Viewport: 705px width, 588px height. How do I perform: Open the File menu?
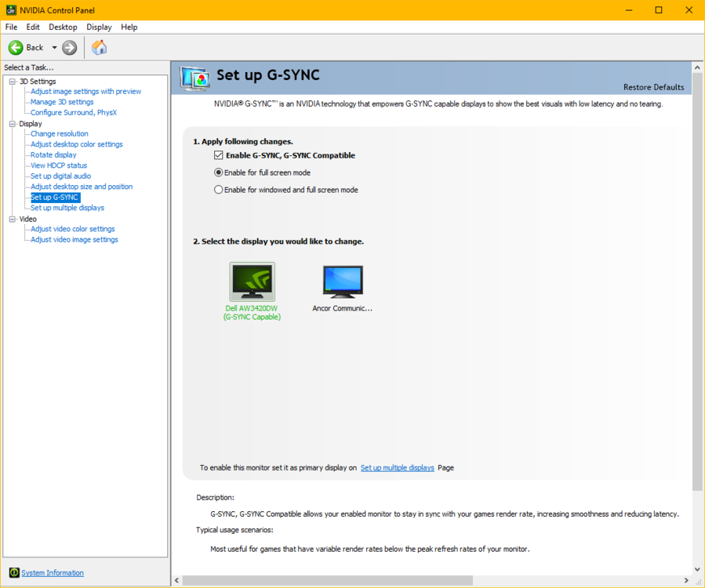(11, 27)
